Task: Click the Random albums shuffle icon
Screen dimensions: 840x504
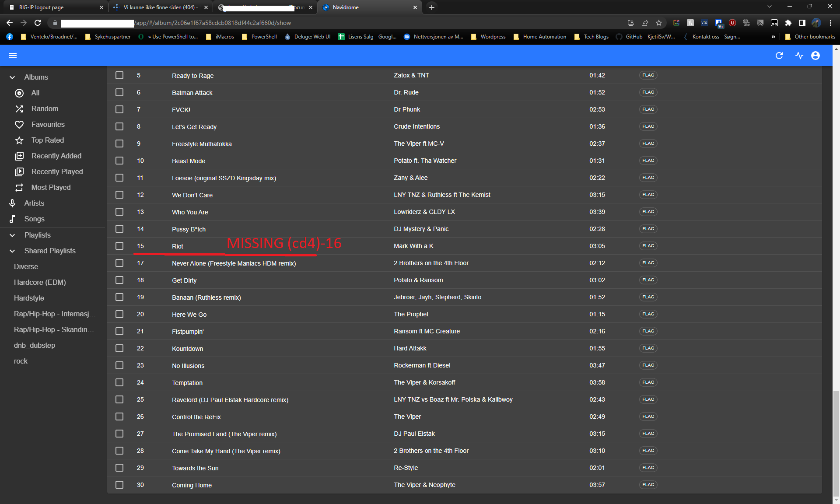Action: coord(19,108)
